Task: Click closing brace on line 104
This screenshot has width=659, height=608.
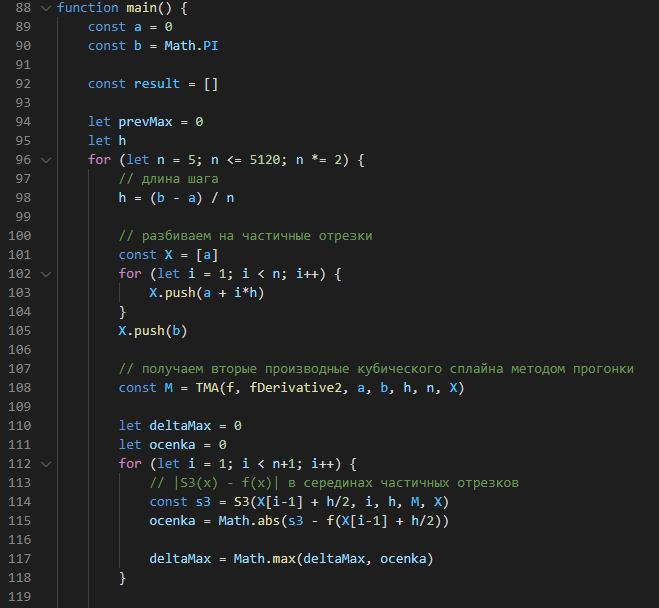Action: point(122,312)
